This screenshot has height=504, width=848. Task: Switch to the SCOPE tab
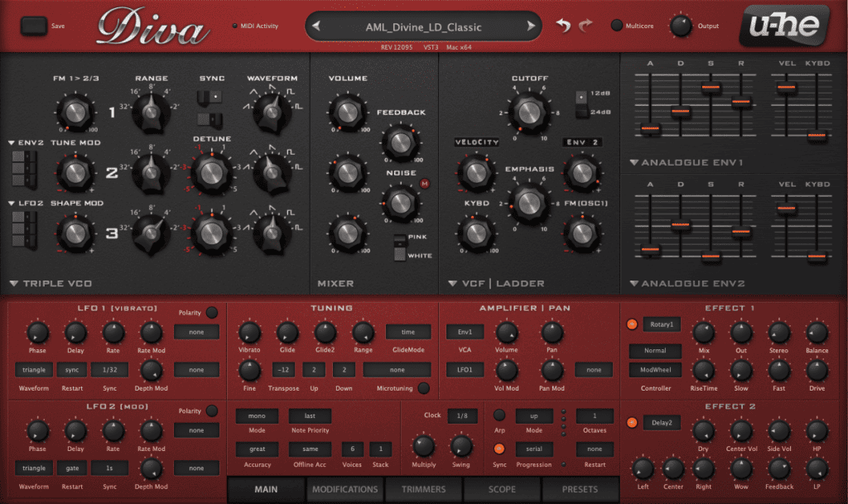pyautogui.click(x=502, y=489)
